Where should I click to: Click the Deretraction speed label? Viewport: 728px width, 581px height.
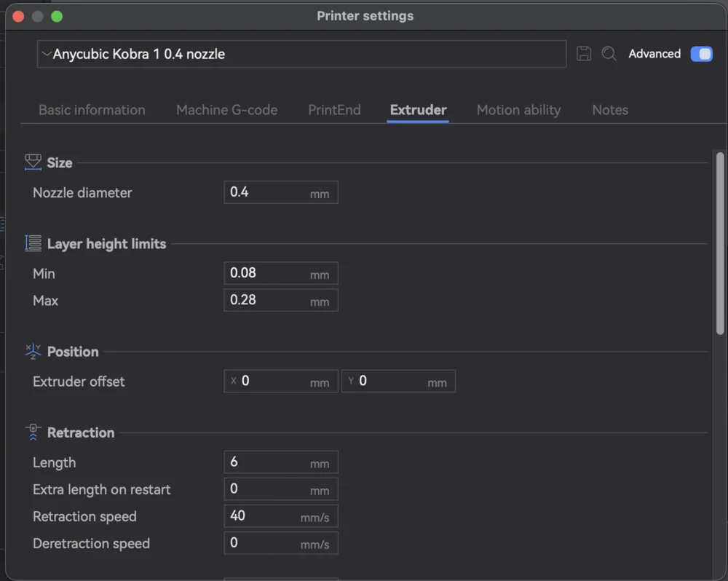coord(91,543)
